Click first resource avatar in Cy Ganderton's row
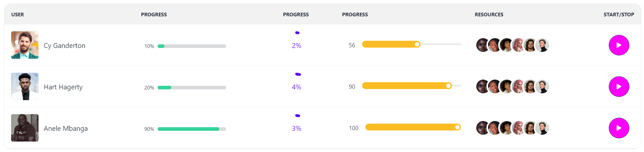644x152 pixels. click(482, 45)
